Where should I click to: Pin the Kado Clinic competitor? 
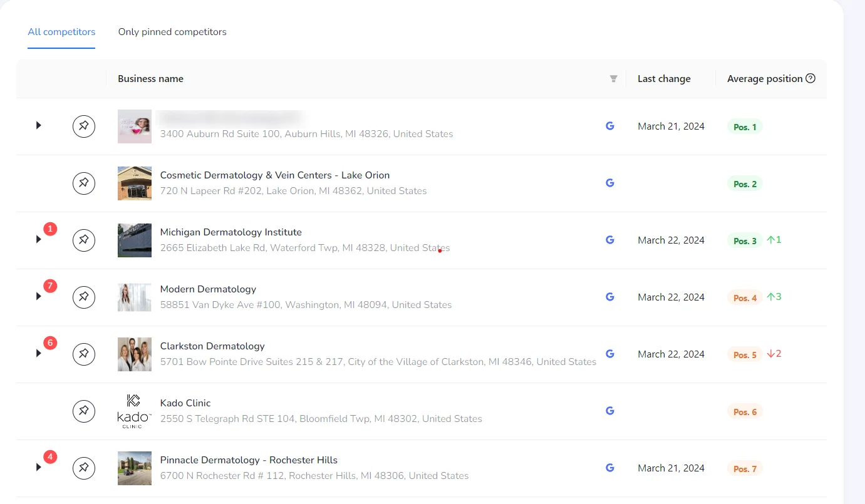(84, 411)
